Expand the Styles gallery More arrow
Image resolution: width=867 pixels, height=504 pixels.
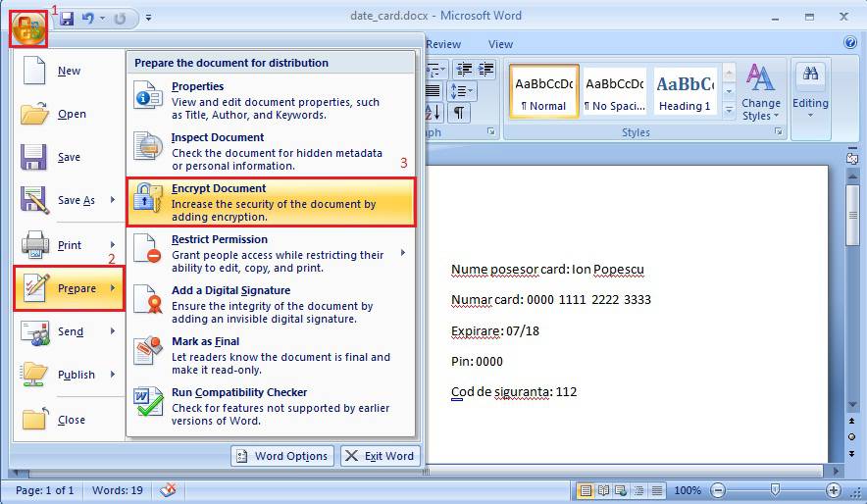point(729,111)
